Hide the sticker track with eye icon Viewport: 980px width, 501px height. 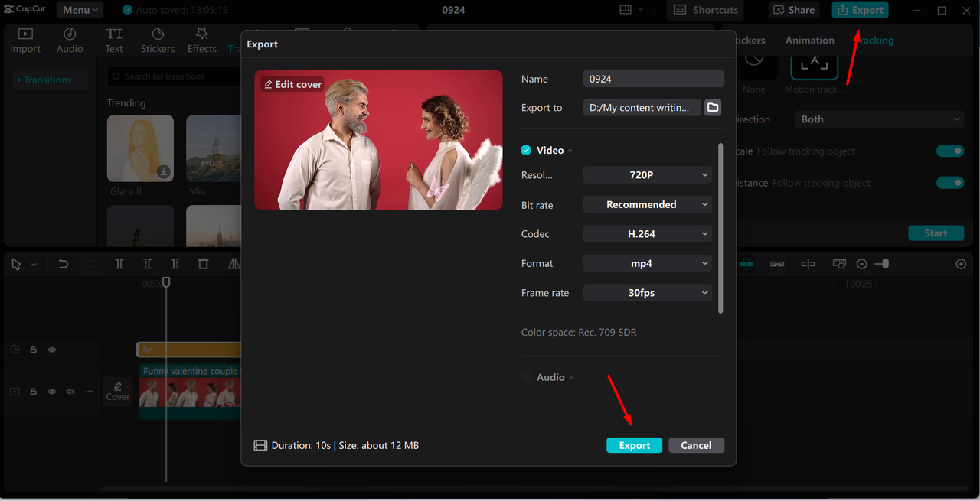coord(52,350)
